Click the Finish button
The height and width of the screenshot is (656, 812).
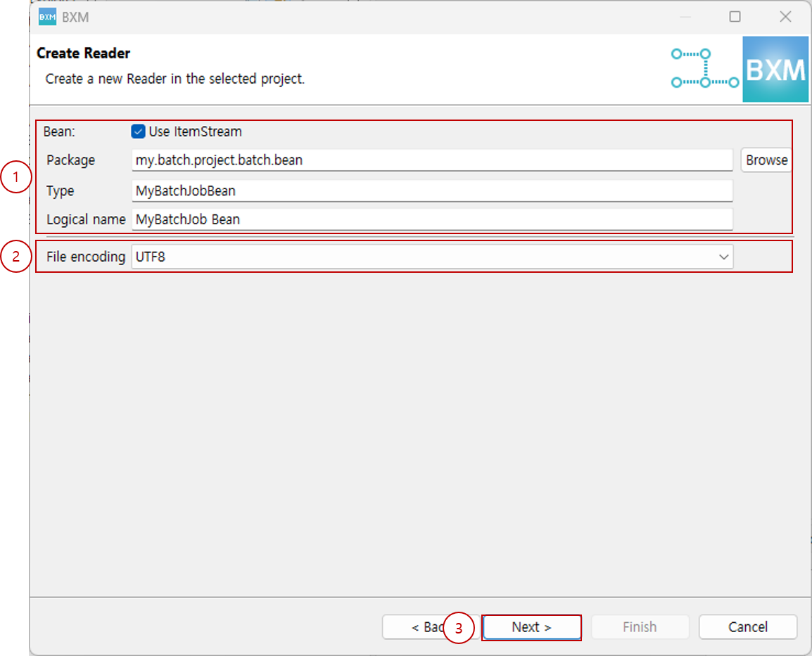pos(640,626)
